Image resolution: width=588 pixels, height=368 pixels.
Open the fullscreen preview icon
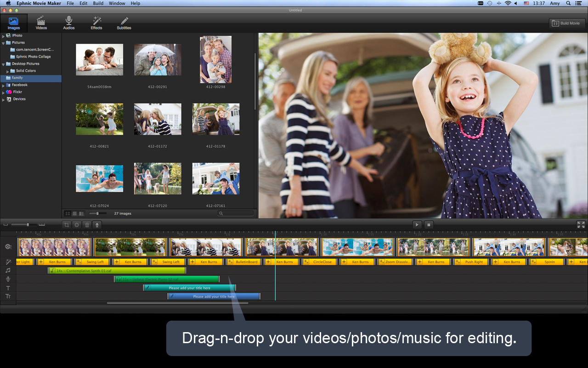pos(581,224)
